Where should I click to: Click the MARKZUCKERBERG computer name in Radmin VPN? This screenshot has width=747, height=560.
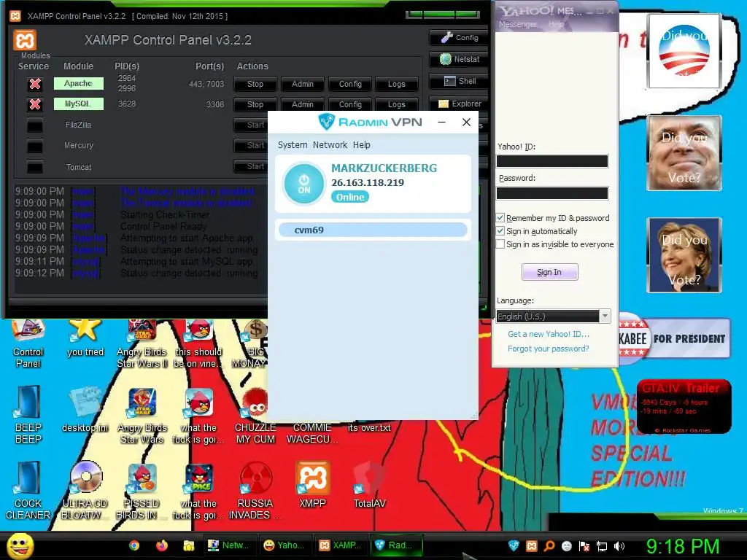click(x=384, y=168)
